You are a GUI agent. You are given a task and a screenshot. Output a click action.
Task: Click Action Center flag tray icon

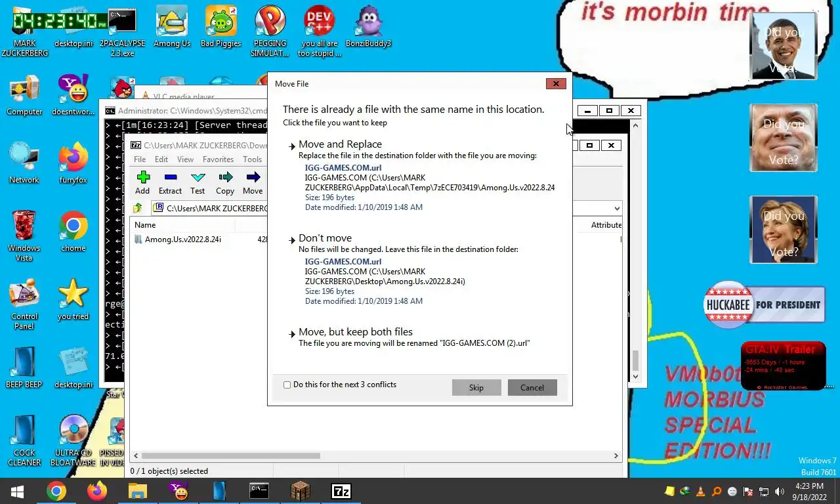[x=747, y=492]
